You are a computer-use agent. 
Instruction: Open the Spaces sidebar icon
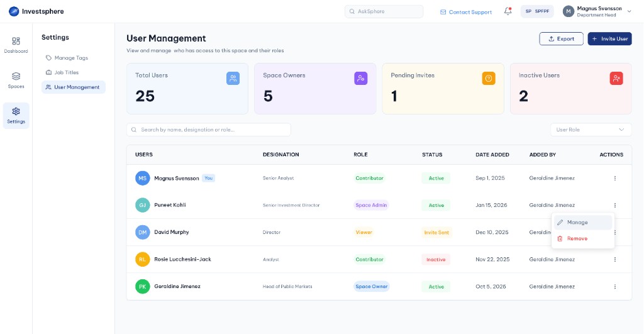[x=16, y=76]
